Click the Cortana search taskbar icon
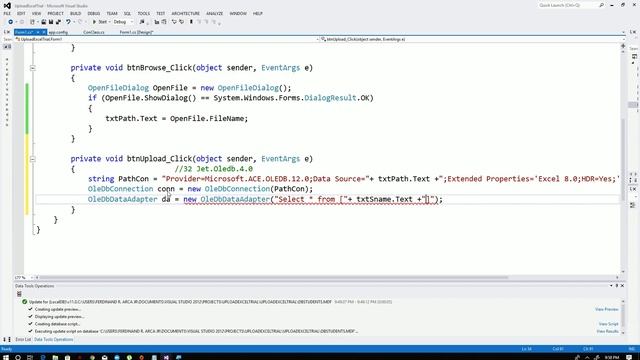The width and height of the screenshot is (640, 360). (18, 357)
